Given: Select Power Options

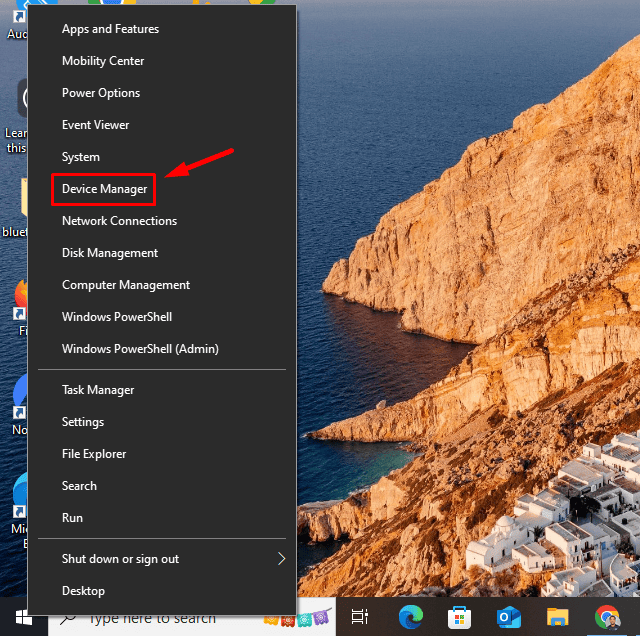Looking at the screenshot, I should (162, 93).
